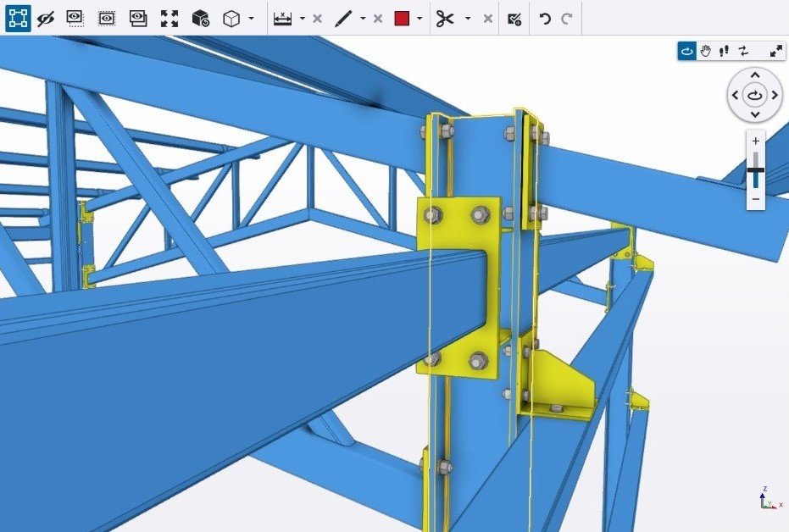Pick the pencil markup tool
The width and height of the screenshot is (789, 532).
click(343, 18)
